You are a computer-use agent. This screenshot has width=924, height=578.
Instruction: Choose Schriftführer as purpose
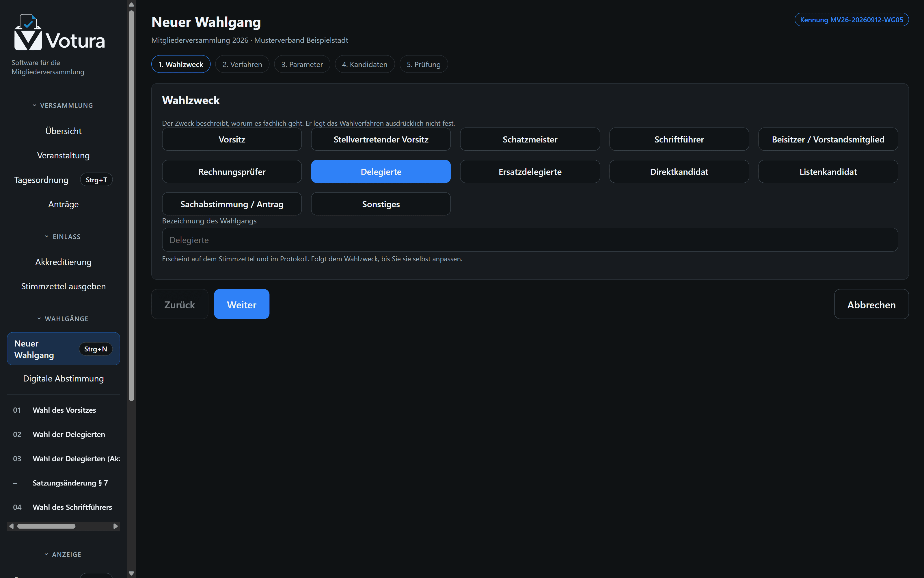click(x=679, y=140)
